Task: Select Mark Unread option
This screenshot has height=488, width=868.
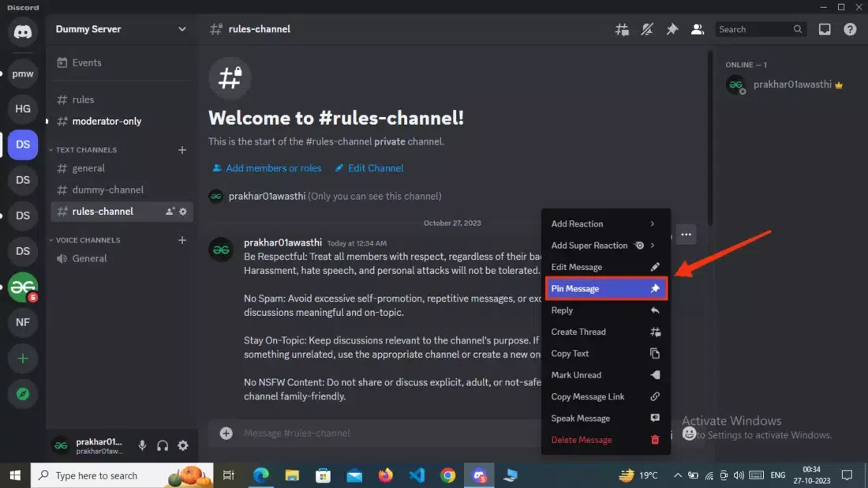Action: tap(605, 375)
